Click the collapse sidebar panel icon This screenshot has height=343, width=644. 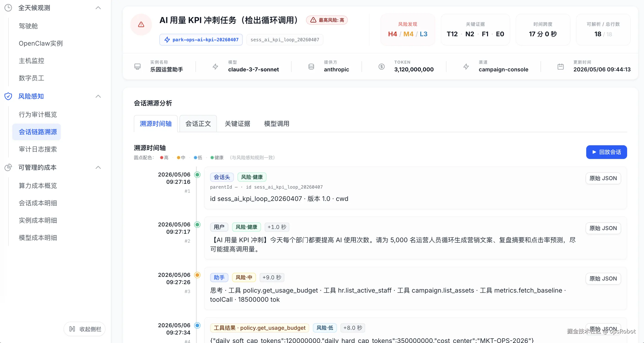72,329
